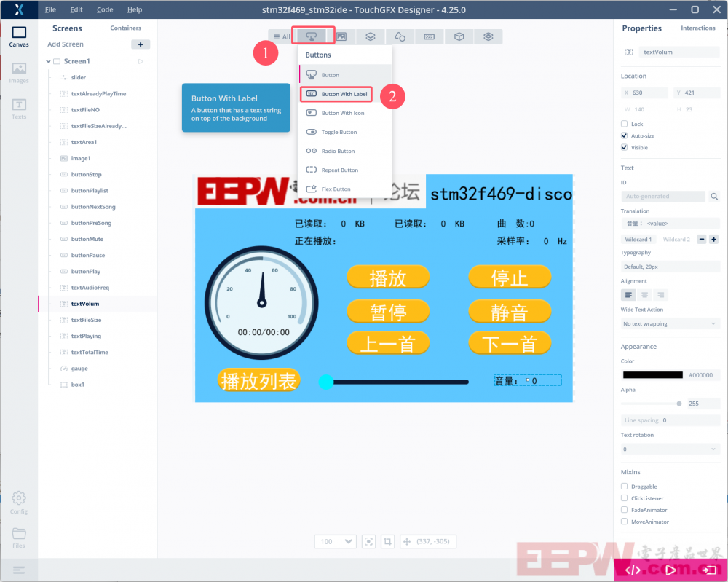Open the File menu
Screen dimensions: 728x582
pos(50,9)
